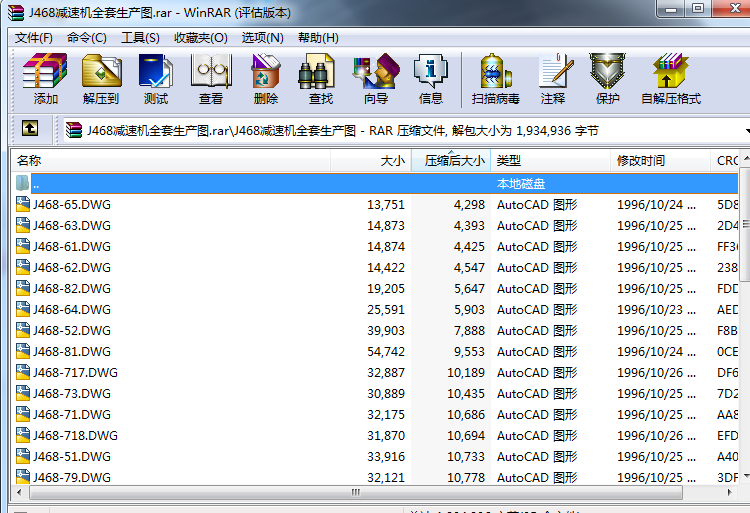Click the vertical scrollbar down arrow

[746, 476]
